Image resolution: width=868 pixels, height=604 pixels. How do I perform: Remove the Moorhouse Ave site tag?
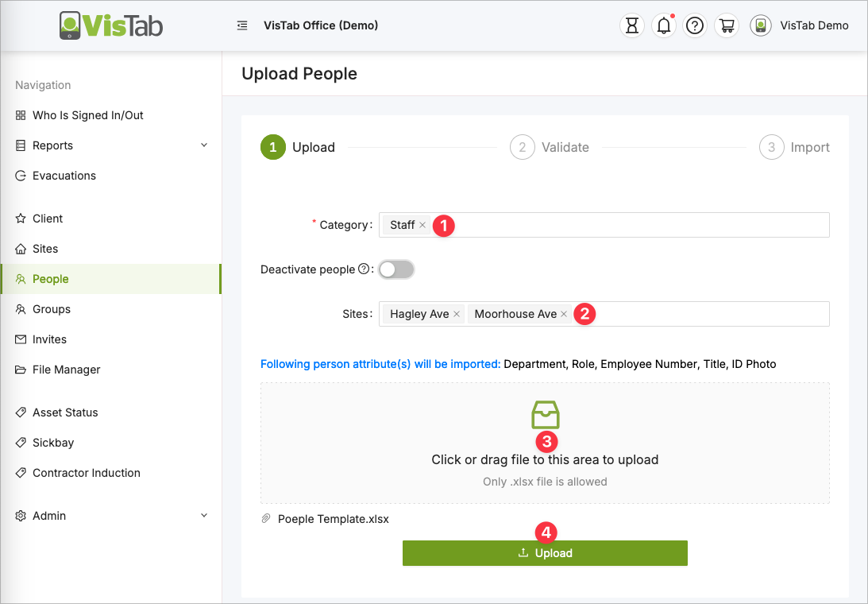pyautogui.click(x=564, y=314)
